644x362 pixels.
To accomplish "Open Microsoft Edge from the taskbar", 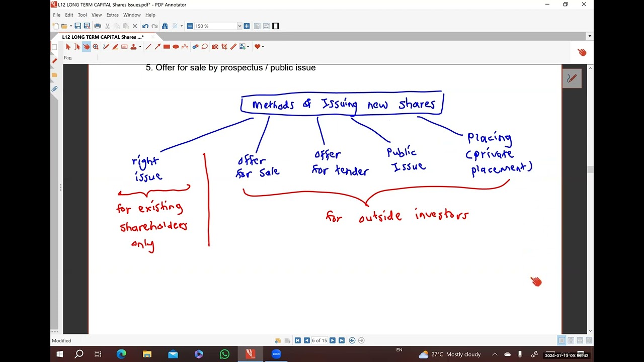I will pos(121,354).
